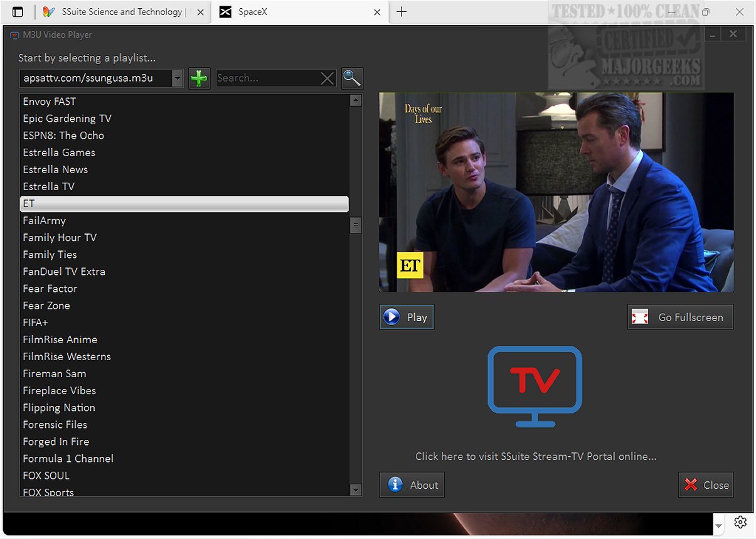The width and height of the screenshot is (756, 539).
Task: Select Estrella TV channel
Action: click(184, 186)
